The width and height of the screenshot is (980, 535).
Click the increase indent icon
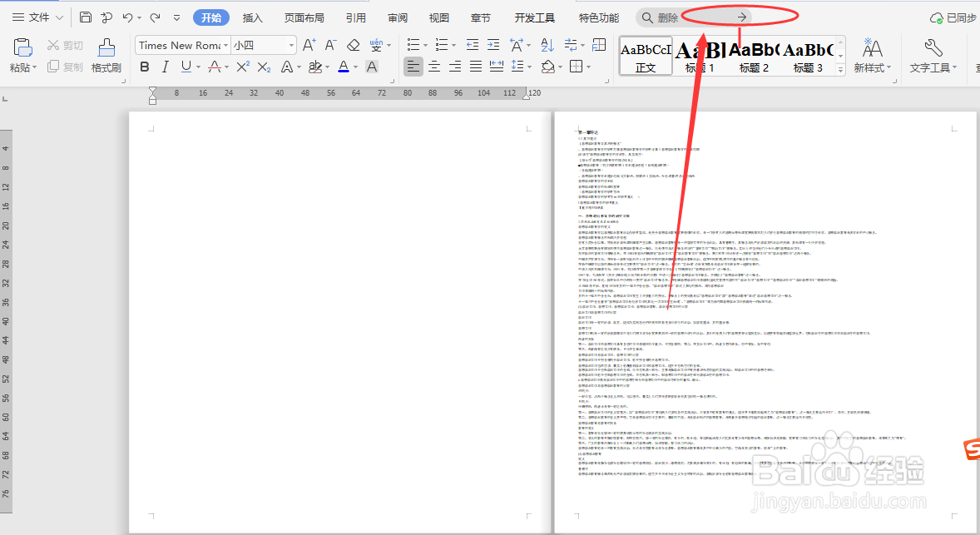pyautogui.click(x=493, y=44)
